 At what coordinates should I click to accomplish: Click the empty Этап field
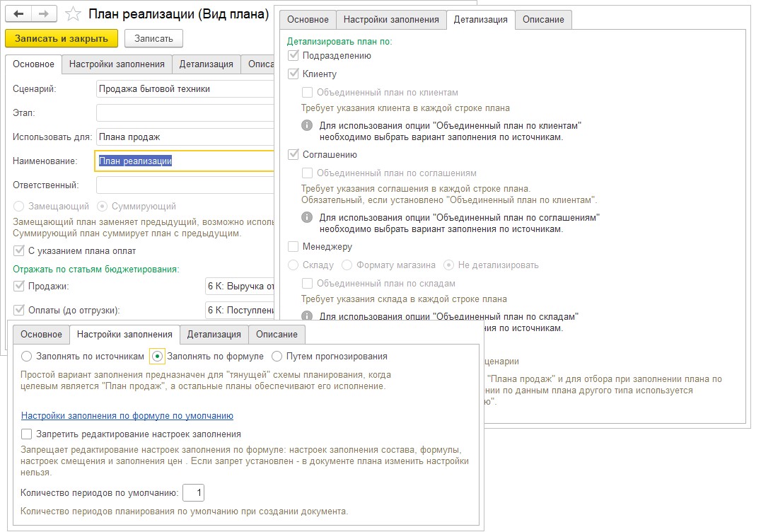click(x=185, y=112)
